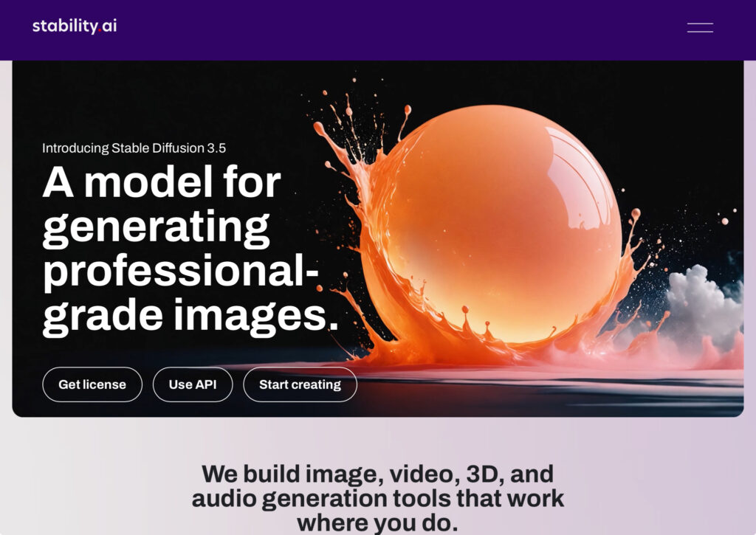
Task: Click 'Introducing Stable Diffusion 3.5' text
Action: (x=134, y=148)
